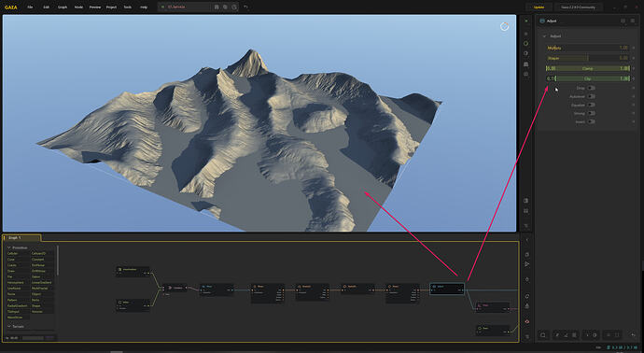The image size is (644, 353).
Task: Click the undo arrow icon in top toolbar
Action: coord(245,7)
